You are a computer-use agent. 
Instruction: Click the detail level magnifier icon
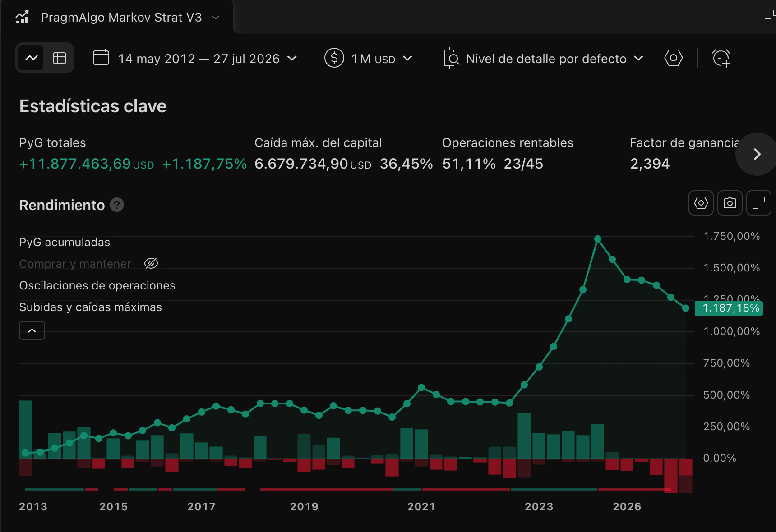(451, 58)
